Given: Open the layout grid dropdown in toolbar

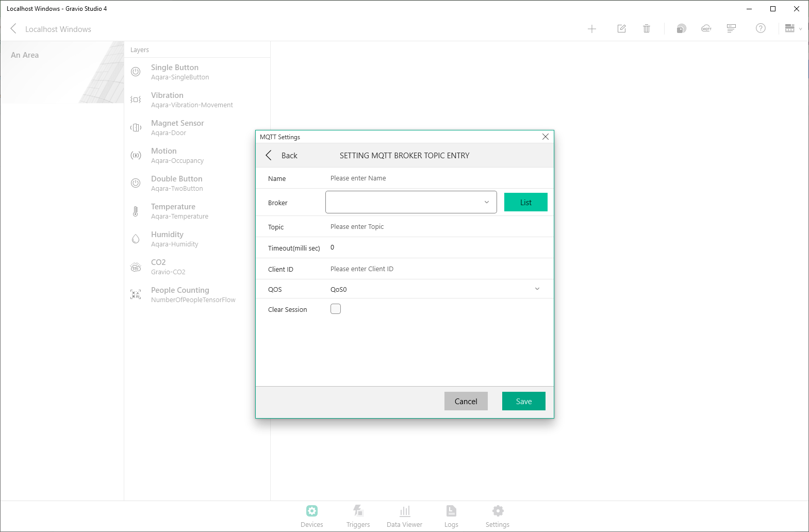Looking at the screenshot, I should [x=794, y=28].
